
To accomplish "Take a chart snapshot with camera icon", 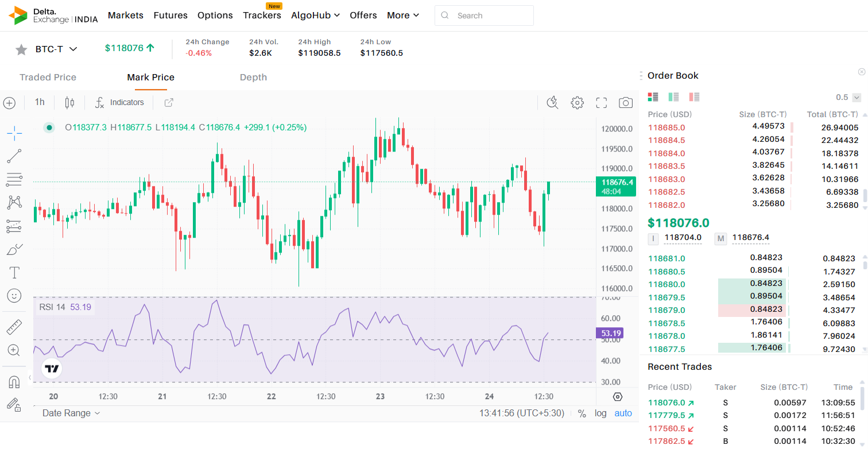I will click(x=625, y=103).
